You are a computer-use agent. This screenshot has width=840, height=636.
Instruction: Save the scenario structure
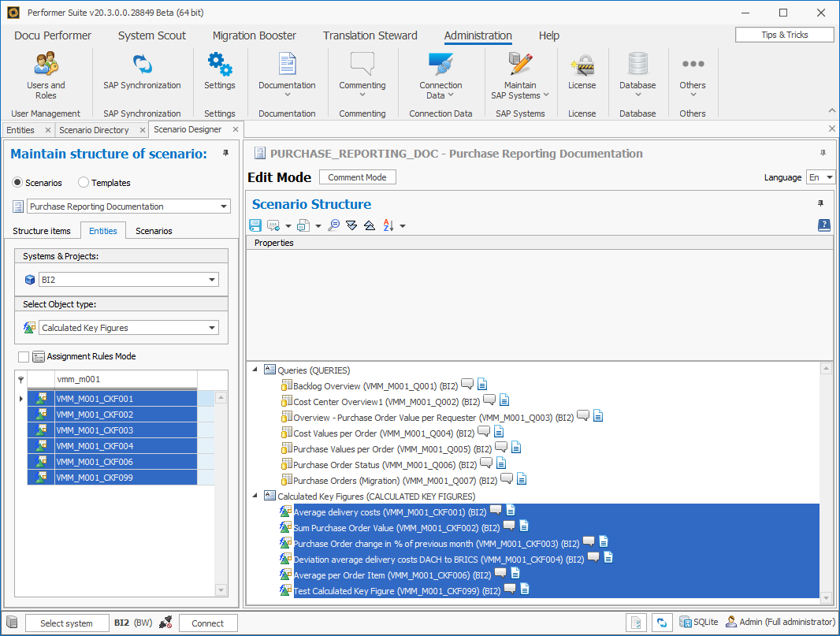(255, 225)
